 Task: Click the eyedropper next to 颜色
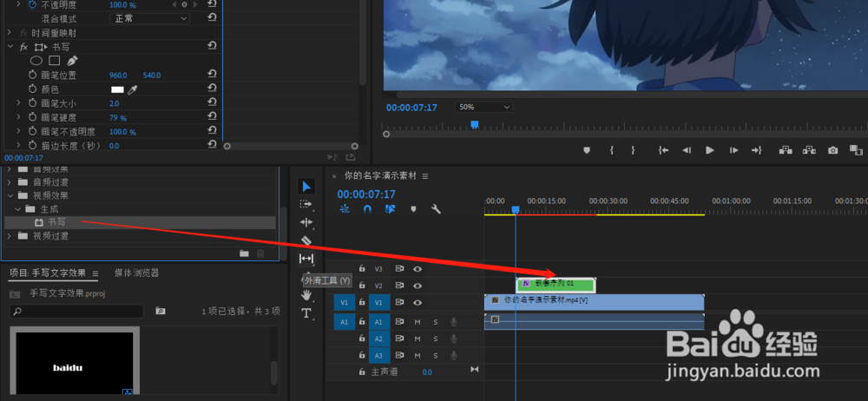click(x=132, y=89)
